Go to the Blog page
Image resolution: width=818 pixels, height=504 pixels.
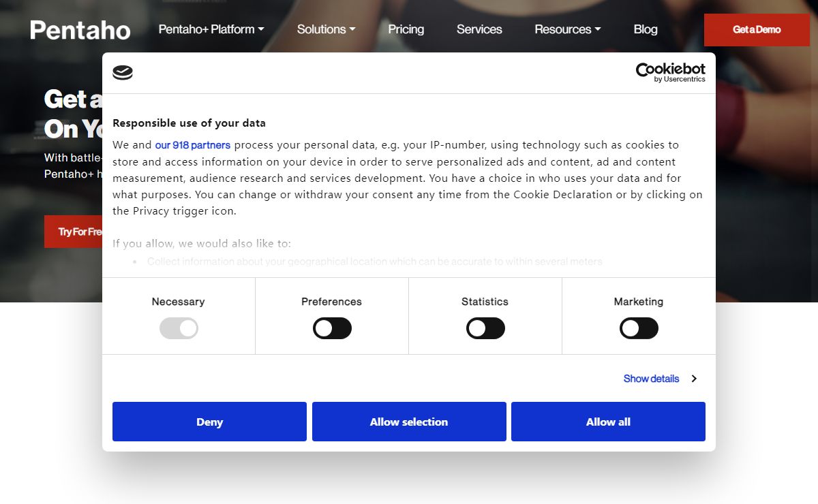(646, 29)
